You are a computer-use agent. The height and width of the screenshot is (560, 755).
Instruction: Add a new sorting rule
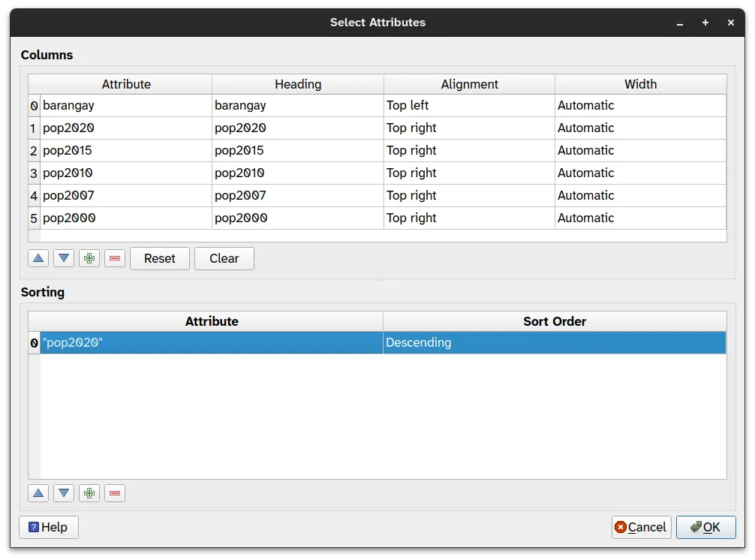pyautogui.click(x=89, y=493)
